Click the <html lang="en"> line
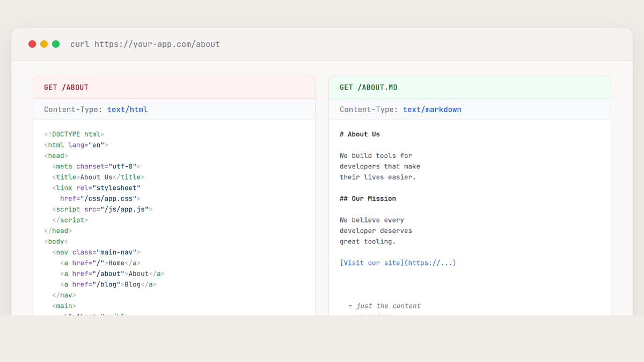Screen dimensions: 644x362 [x=76, y=145]
